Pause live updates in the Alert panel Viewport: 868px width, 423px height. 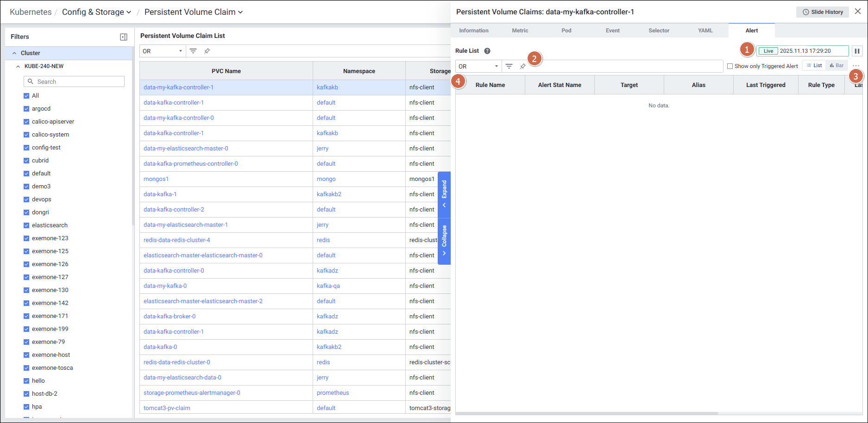tap(857, 51)
